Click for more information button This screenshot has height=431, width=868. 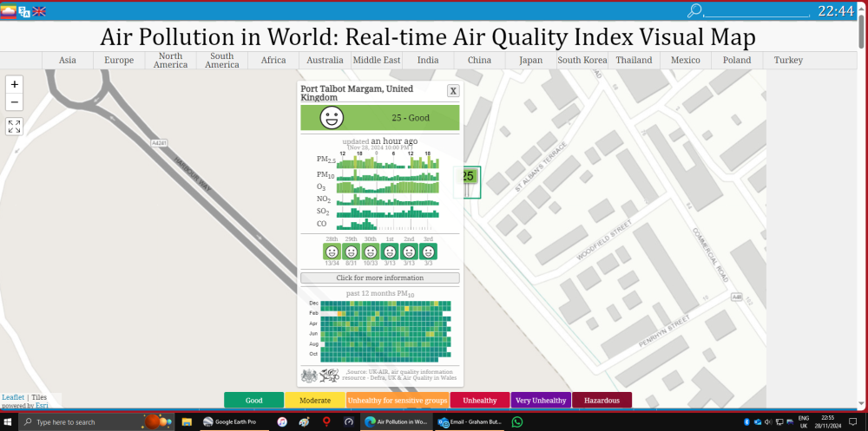tap(380, 278)
